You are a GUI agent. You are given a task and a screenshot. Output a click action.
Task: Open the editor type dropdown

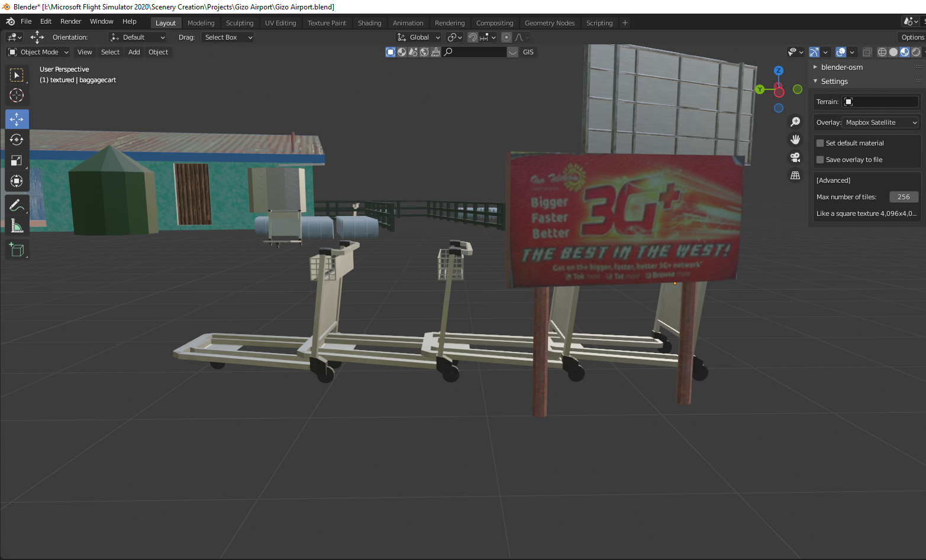click(14, 37)
